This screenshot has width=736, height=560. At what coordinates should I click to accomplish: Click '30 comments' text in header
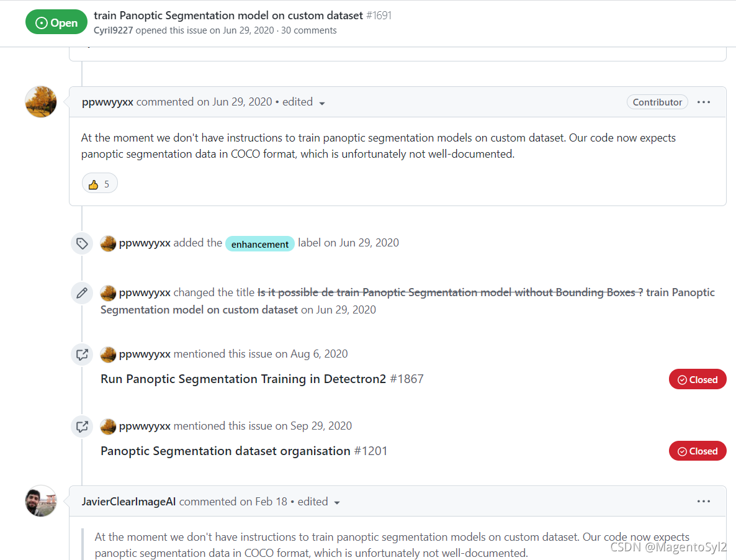point(309,30)
